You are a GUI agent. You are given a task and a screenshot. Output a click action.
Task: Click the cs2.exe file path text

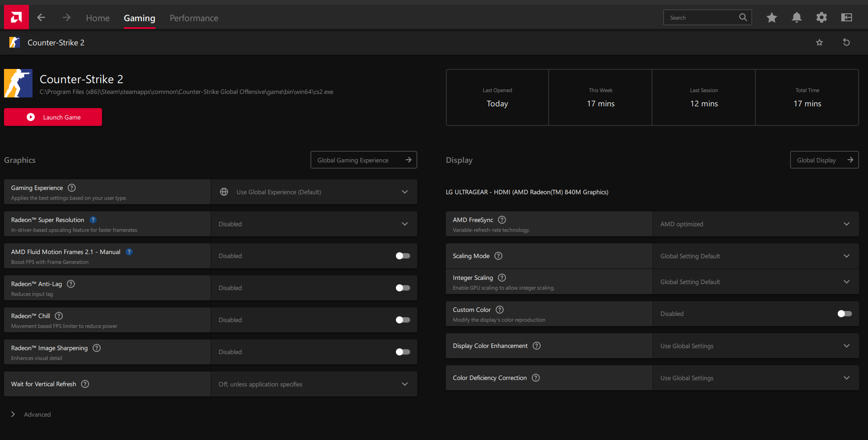pos(187,92)
